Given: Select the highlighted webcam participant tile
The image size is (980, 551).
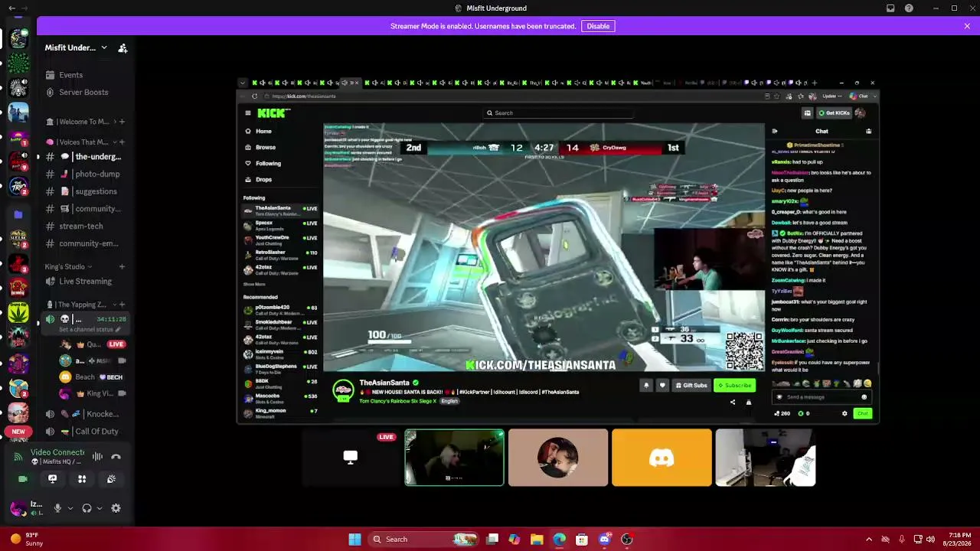Looking at the screenshot, I should pos(454,458).
